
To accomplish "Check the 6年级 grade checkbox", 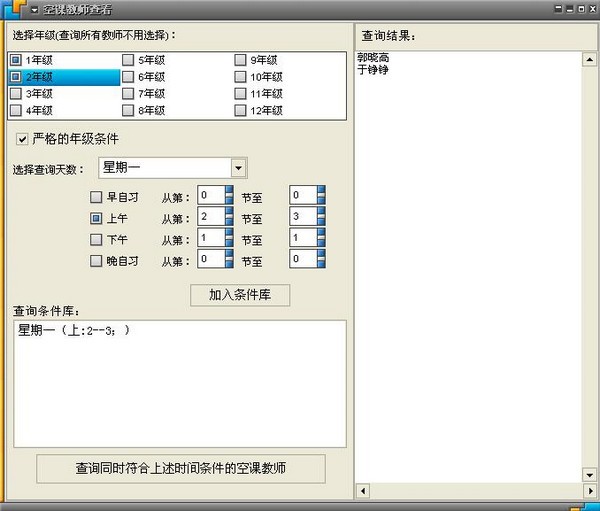I will 128,77.
